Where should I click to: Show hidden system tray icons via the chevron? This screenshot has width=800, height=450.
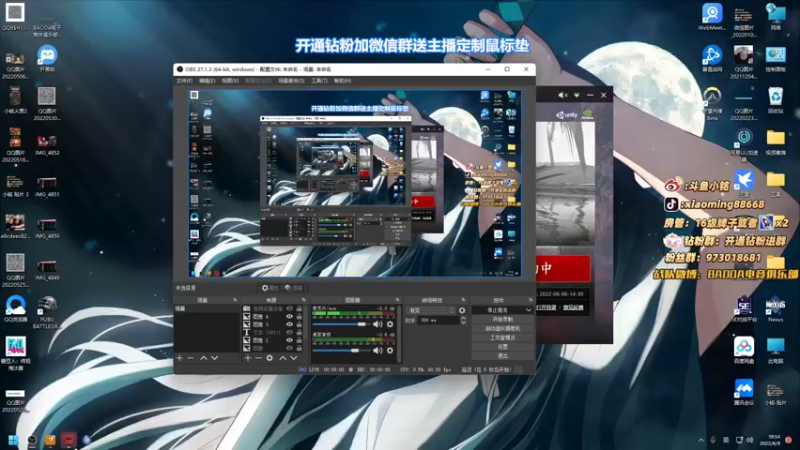[x=701, y=440]
